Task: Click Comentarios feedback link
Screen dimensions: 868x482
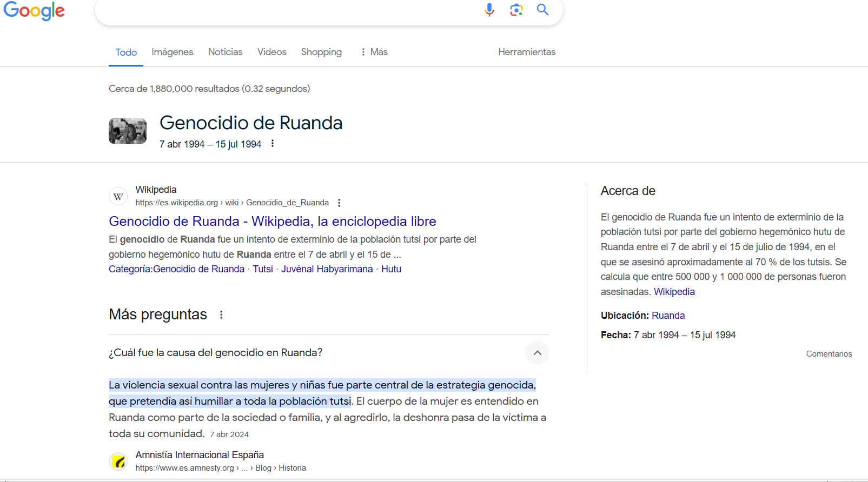Action: click(x=829, y=354)
